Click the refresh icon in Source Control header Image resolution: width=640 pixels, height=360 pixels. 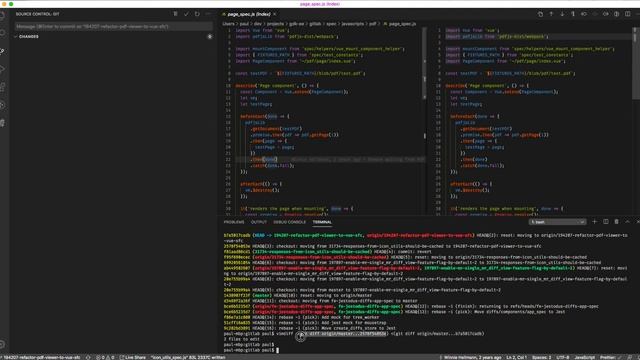pyautogui.click(x=197, y=14)
